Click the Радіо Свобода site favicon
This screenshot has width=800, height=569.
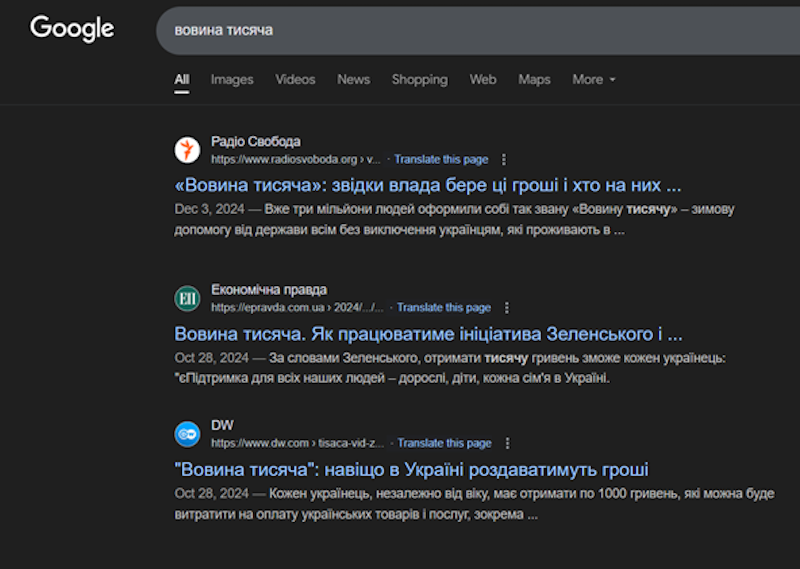tap(187, 150)
